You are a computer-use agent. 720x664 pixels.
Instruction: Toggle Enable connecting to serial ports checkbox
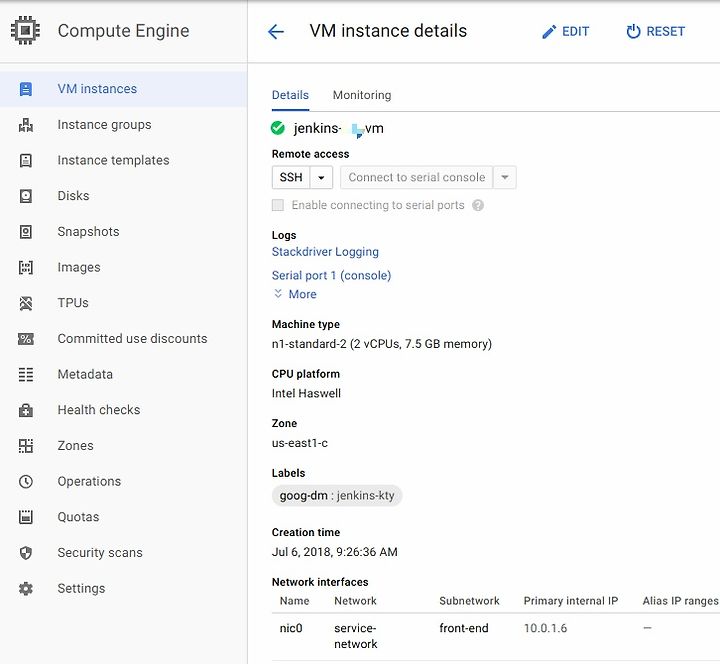coord(278,205)
